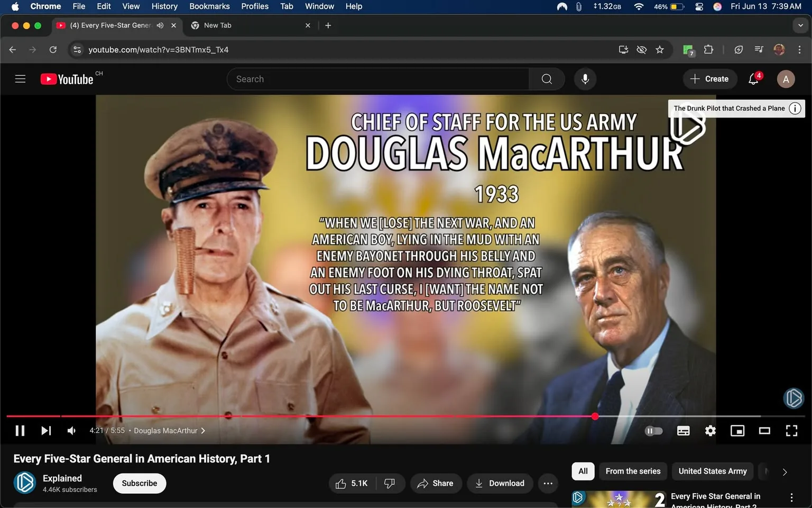Click the red playhead on the progress bar
The image size is (812, 508).
coord(595,416)
